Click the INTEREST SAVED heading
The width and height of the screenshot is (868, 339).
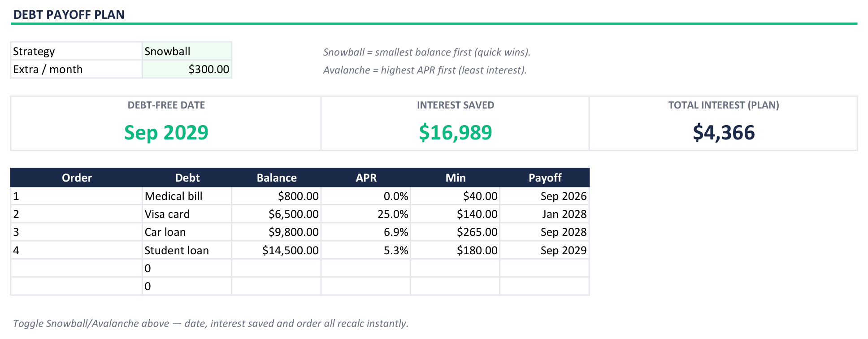pos(455,105)
